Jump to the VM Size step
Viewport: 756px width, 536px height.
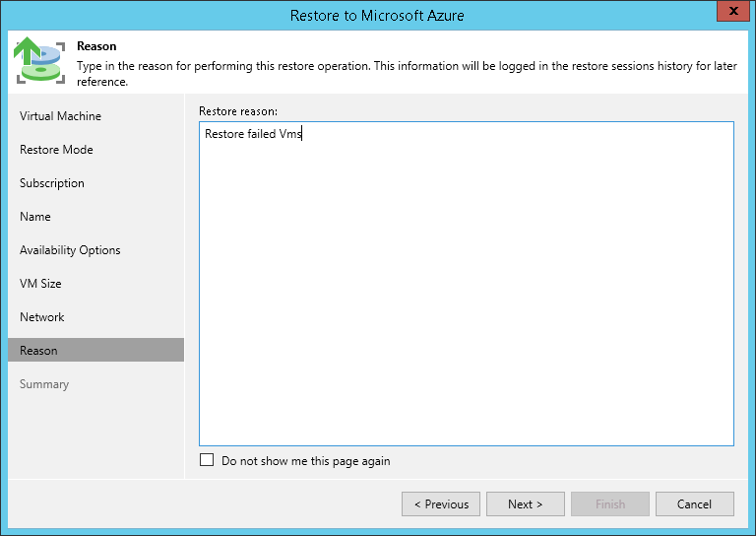tap(40, 284)
